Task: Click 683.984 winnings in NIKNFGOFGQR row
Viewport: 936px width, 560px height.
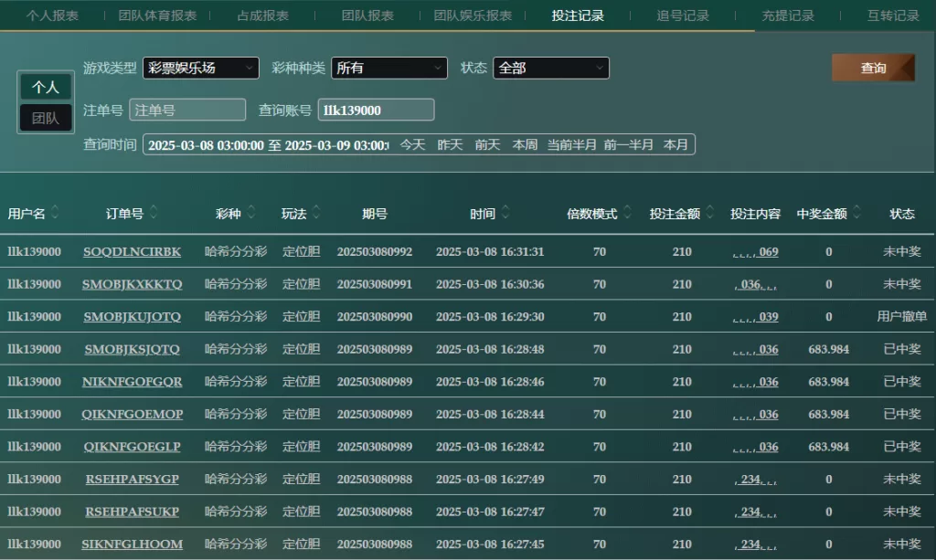Action: pyautogui.click(x=828, y=382)
